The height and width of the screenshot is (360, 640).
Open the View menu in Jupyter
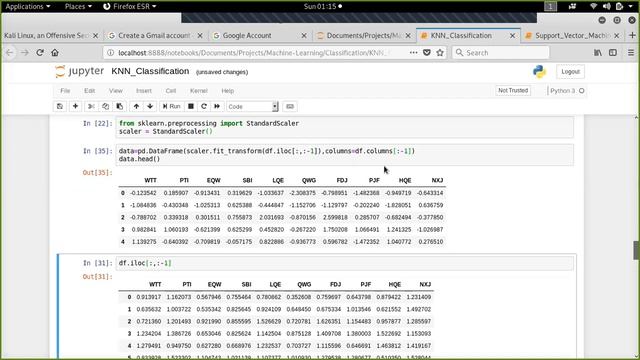(116, 91)
